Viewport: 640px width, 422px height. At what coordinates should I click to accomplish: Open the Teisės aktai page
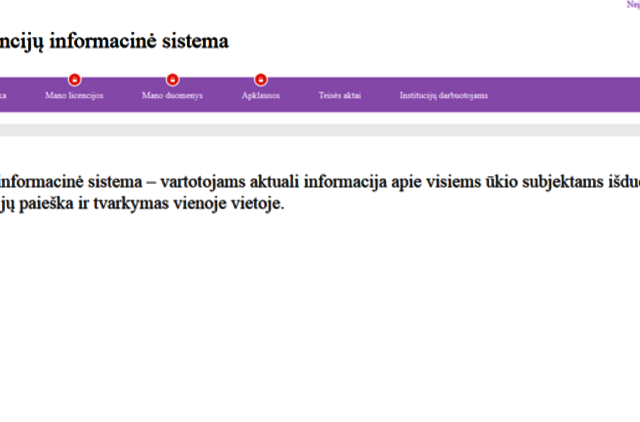point(340,96)
